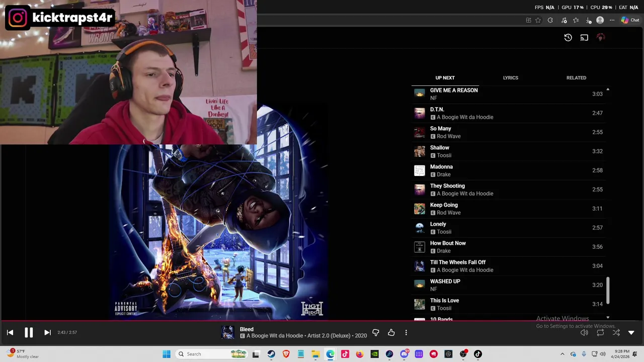Toggle shuffle in the player

(616, 332)
